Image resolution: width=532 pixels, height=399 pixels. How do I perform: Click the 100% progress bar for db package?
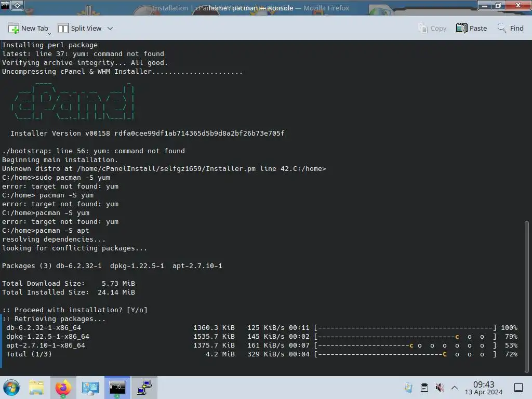click(405, 328)
